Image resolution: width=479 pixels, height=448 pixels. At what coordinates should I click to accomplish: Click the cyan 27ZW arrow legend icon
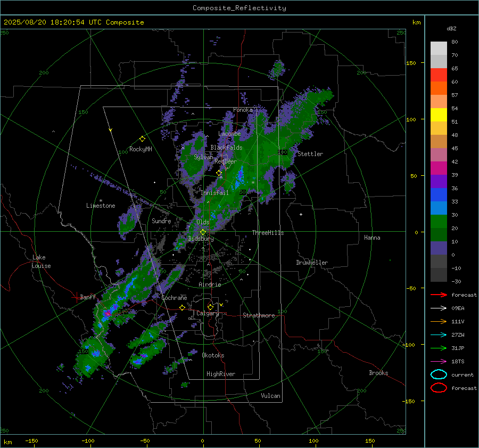(439, 335)
